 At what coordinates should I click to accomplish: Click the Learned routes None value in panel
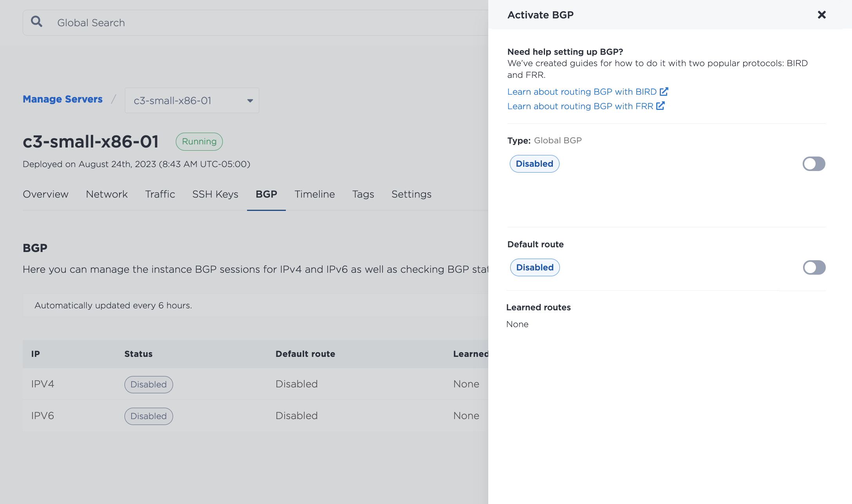pos(517,324)
